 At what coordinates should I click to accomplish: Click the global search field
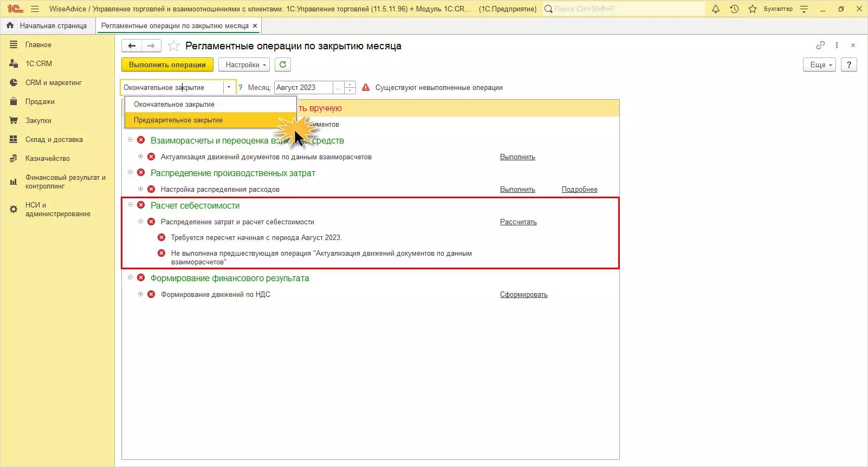(x=624, y=9)
